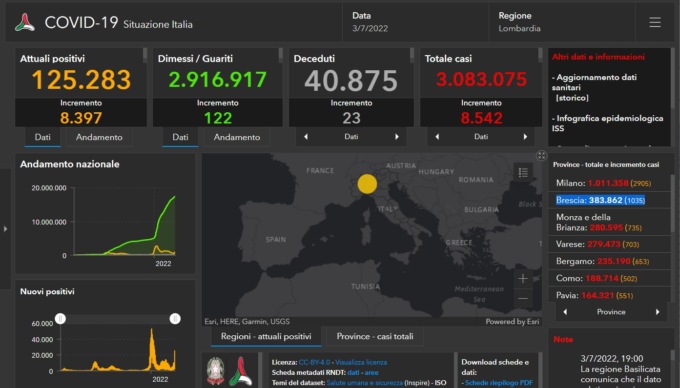
Task: Select Dati tab under Attuali positivi
Action: tap(42, 137)
